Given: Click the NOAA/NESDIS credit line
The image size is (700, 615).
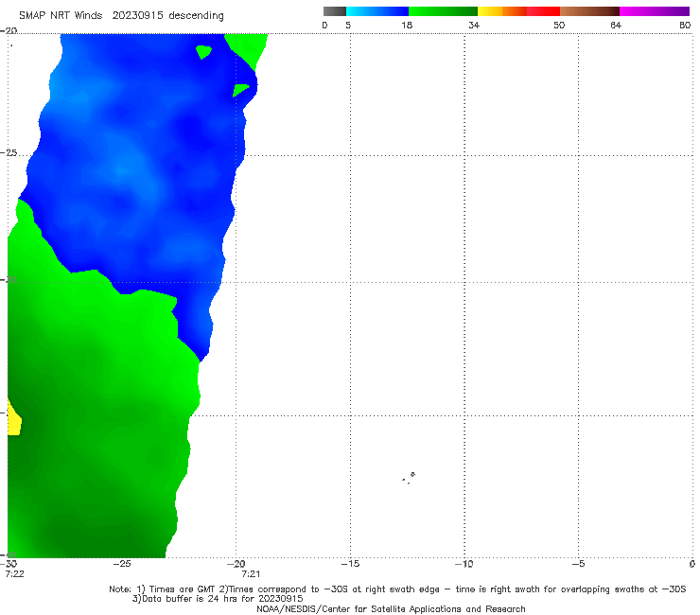Looking at the screenshot, I should [x=391, y=609].
